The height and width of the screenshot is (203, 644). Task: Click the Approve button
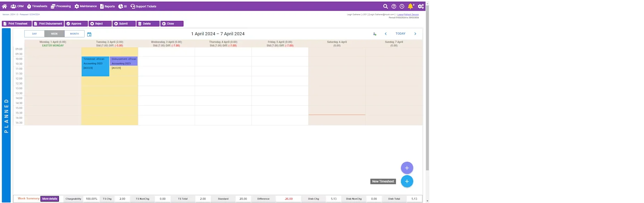click(76, 24)
